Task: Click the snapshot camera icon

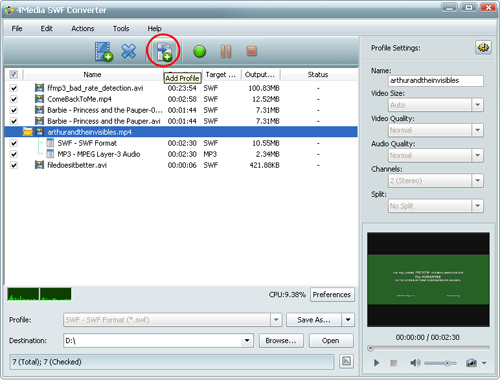Action: [471, 363]
